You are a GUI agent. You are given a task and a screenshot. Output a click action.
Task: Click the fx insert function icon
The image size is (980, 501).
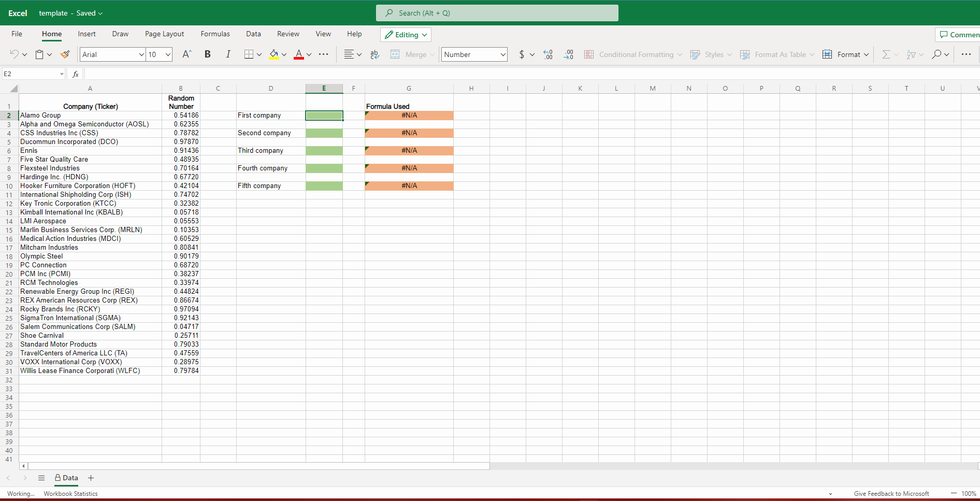coord(76,74)
